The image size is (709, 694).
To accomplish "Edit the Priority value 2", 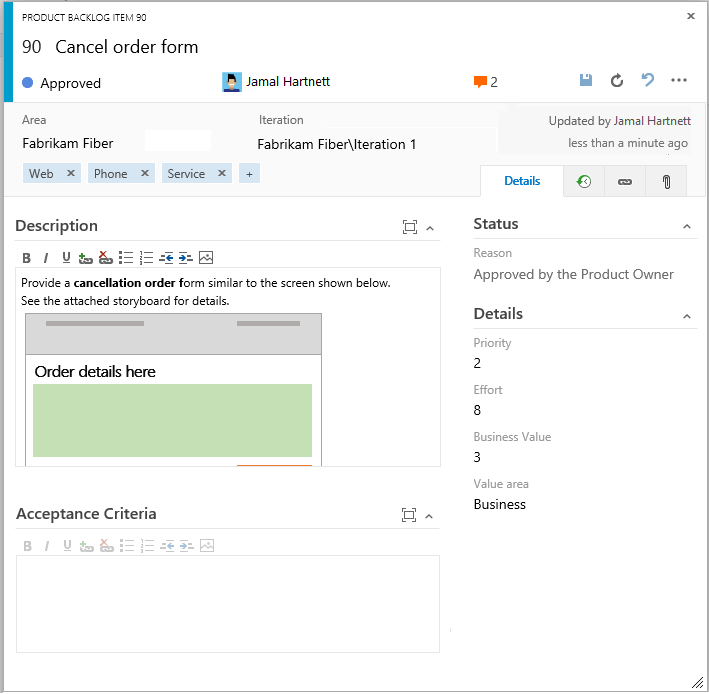I will 477,364.
